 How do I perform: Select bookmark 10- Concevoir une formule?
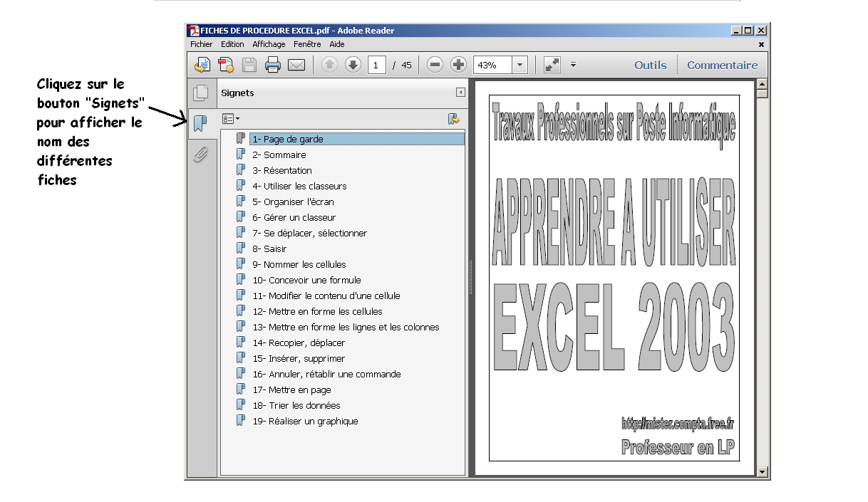306,280
